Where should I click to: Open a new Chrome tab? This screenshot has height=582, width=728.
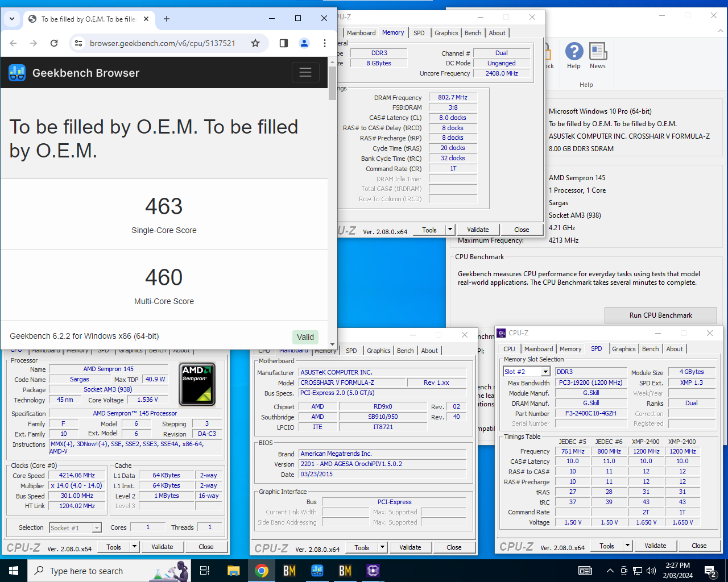click(167, 19)
